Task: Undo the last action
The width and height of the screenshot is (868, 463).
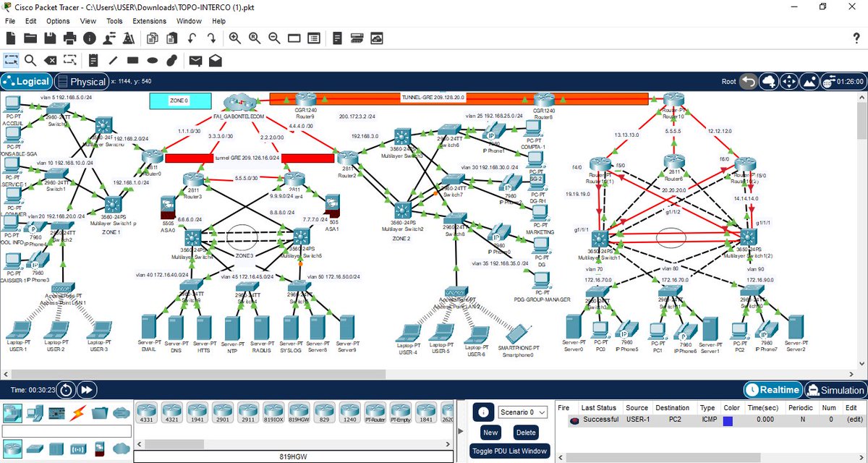Action: [x=192, y=38]
